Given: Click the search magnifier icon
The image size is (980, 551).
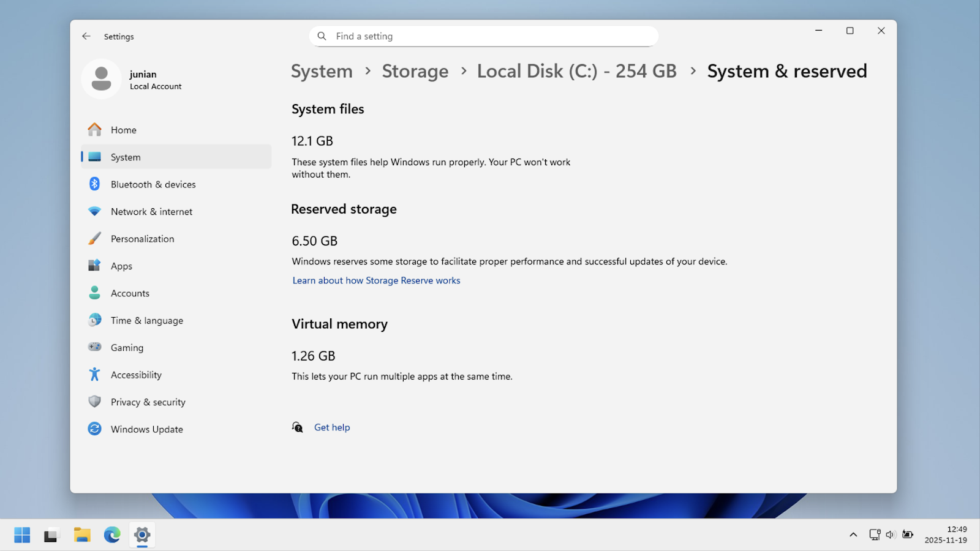Looking at the screenshot, I should [322, 36].
